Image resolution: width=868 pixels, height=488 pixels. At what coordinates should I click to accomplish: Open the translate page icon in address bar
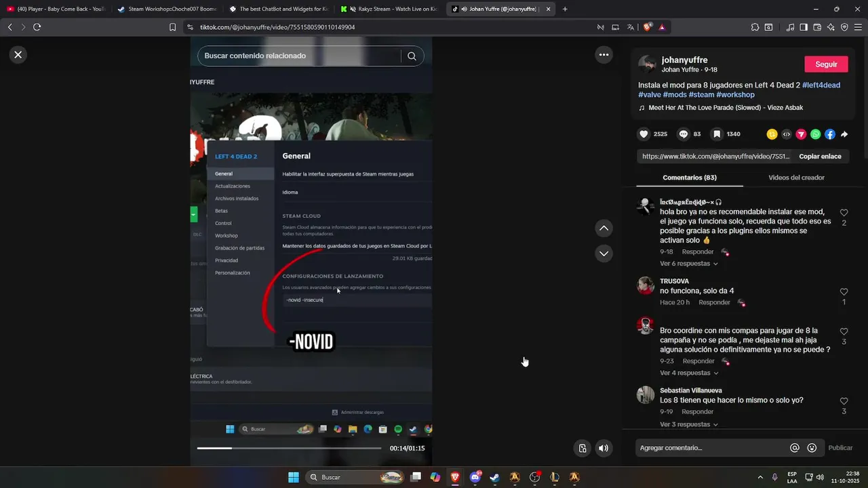[630, 27]
